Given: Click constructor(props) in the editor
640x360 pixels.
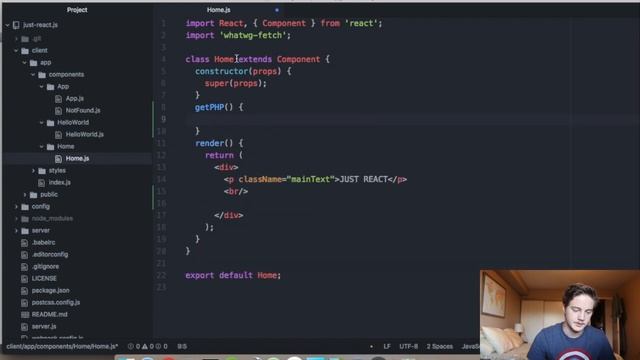Looking at the screenshot, I should point(238,71).
